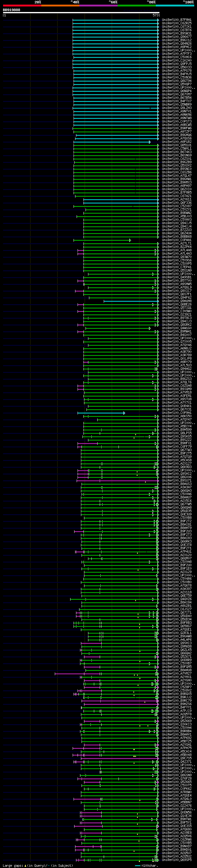Click the cyan alignment bar of UniRef100_B7FMH1
The image size is (197, 868).
pyautogui.click(x=115, y=20)
